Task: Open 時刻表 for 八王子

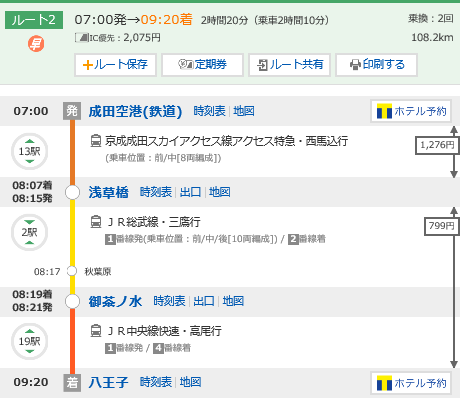Action: 156,382
